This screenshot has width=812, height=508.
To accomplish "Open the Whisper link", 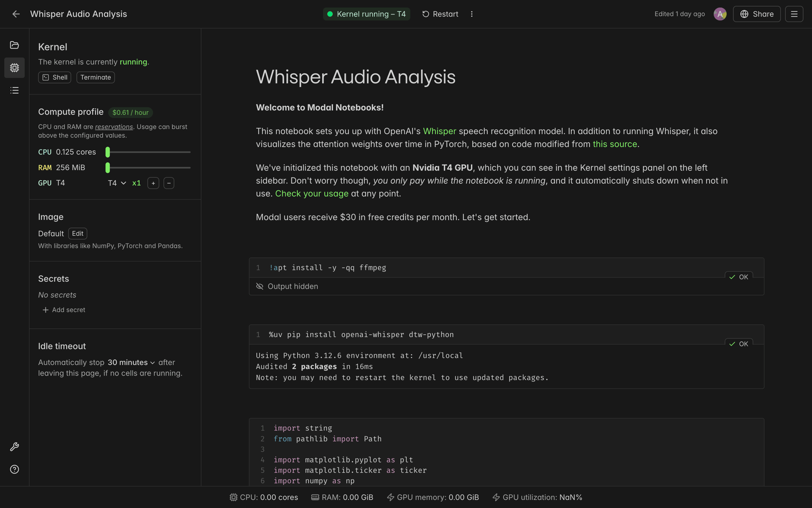I will pos(439,131).
